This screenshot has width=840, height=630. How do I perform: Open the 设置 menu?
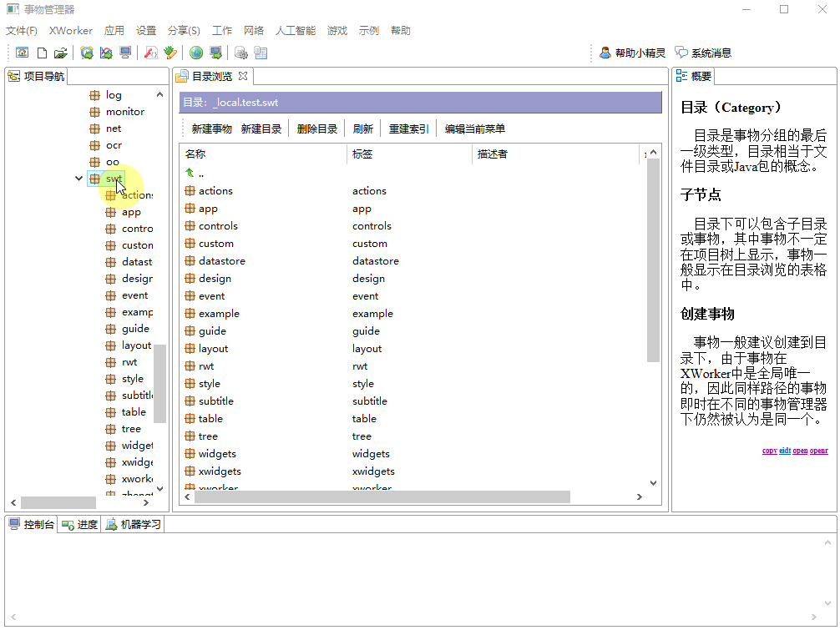(x=146, y=31)
